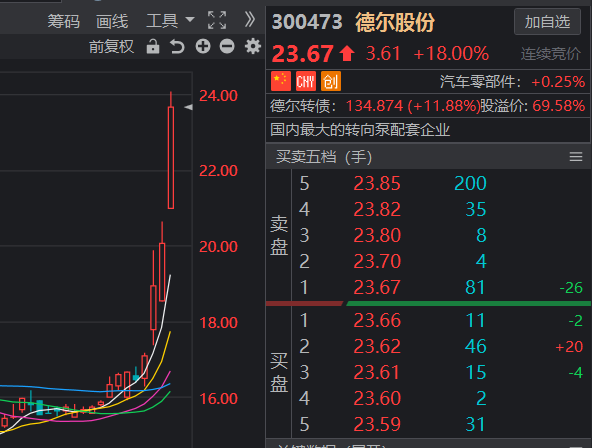Enter fullscreen chart mode icon
The image size is (592, 448).
click(x=217, y=20)
